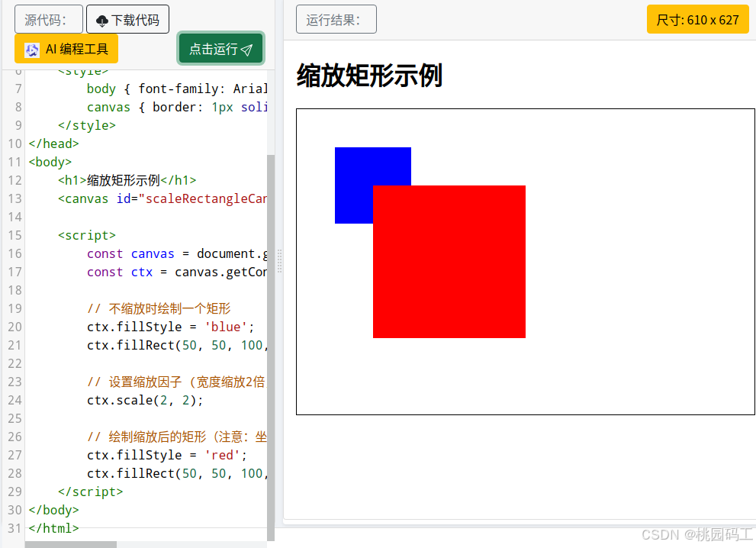Click line number 12 in the gutter
The image size is (756, 548).
pyautogui.click(x=15, y=180)
